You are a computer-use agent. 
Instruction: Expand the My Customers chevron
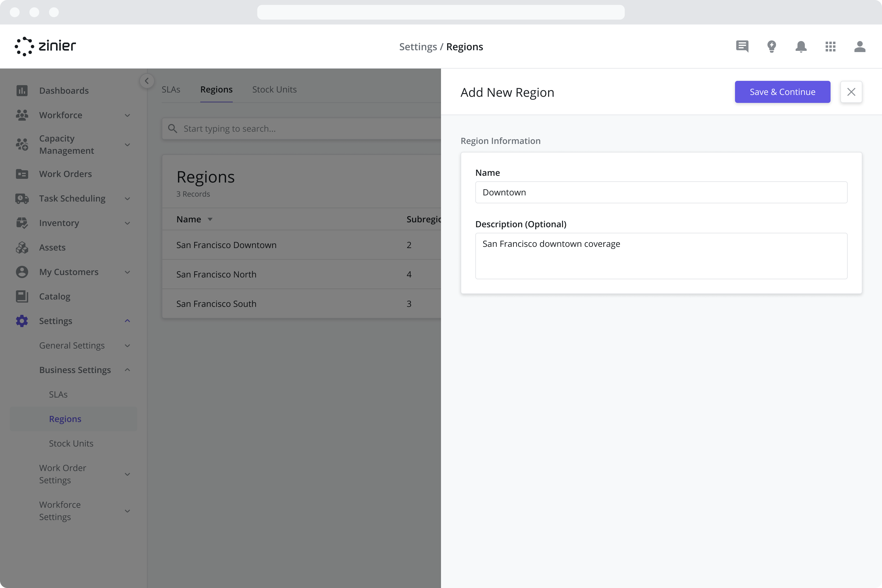(x=127, y=272)
